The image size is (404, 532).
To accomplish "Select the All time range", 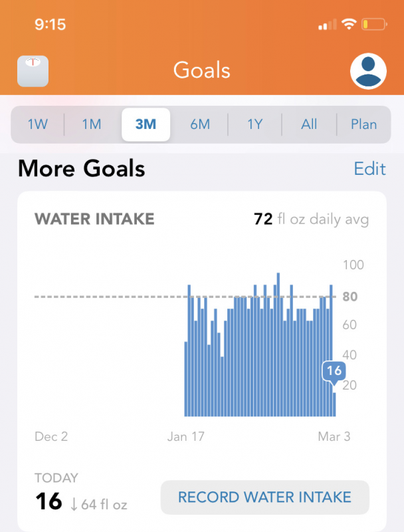I will point(309,124).
